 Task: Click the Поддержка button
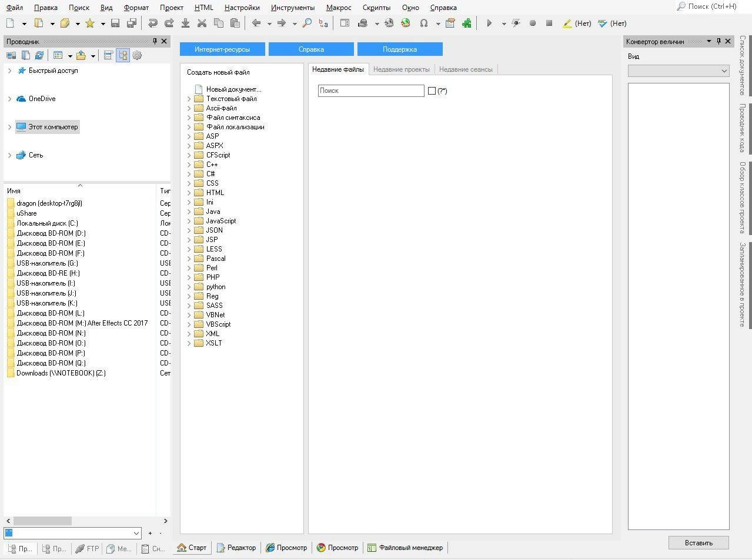[400, 49]
